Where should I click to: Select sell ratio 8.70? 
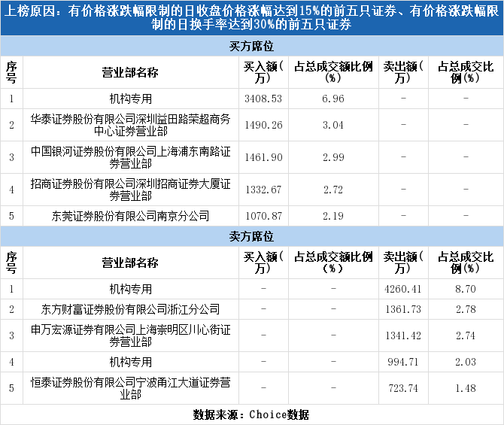click(x=466, y=289)
